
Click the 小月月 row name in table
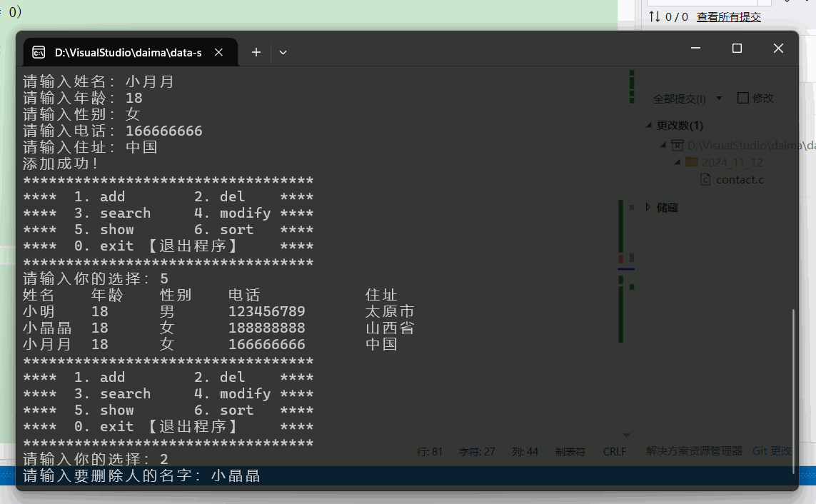pyautogui.click(x=47, y=344)
